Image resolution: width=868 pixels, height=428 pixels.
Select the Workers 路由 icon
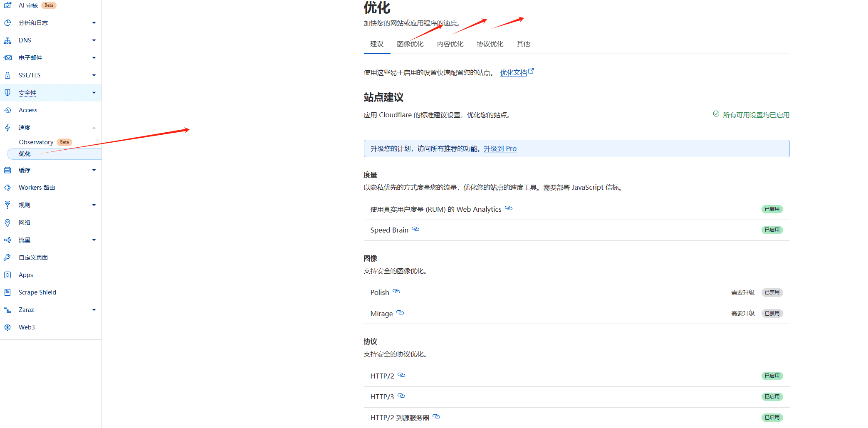point(7,187)
